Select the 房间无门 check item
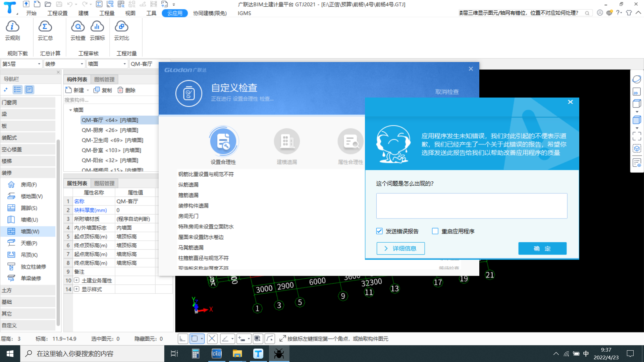644x362 pixels. tap(188, 216)
